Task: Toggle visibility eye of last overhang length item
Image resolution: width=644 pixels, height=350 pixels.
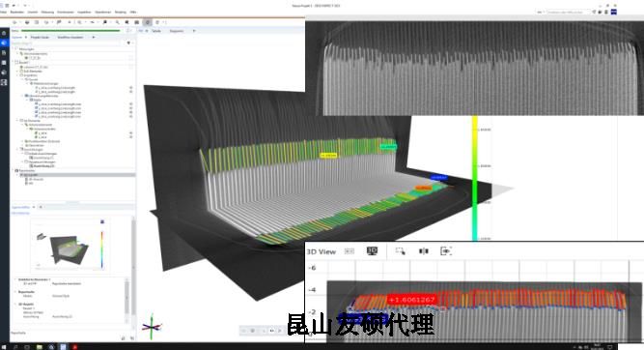Action: [131, 116]
